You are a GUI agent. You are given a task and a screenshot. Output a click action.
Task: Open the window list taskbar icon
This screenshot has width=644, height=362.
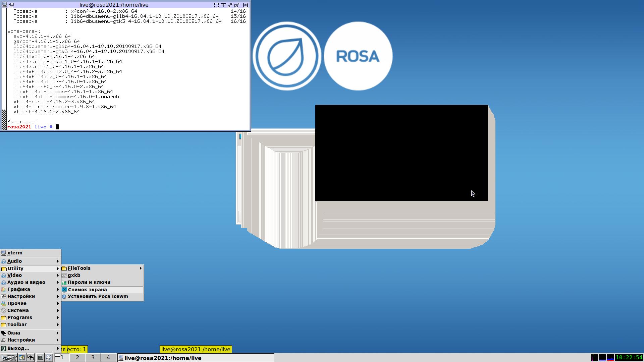[31, 358]
